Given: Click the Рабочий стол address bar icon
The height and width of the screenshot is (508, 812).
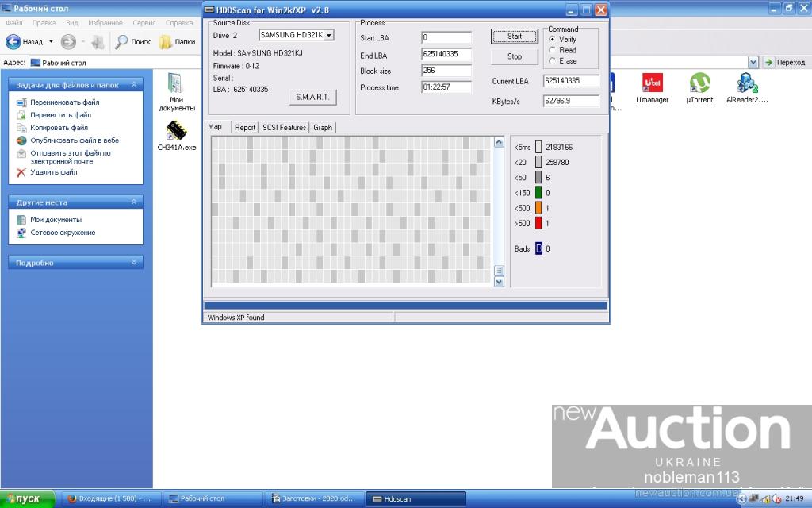Looking at the screenshot, I should pyautogui.click(x=35, y=63).
